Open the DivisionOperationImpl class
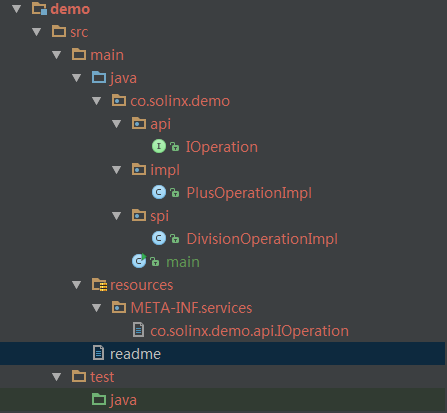This screenshot has width=447, height=413. pos(262,239)
